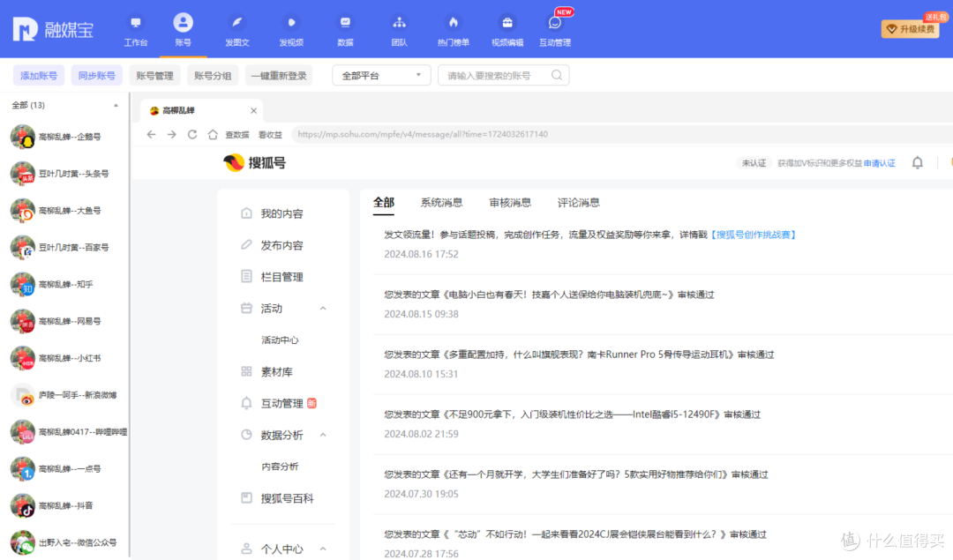Click the 搜狐号 logo

(255, 163)
